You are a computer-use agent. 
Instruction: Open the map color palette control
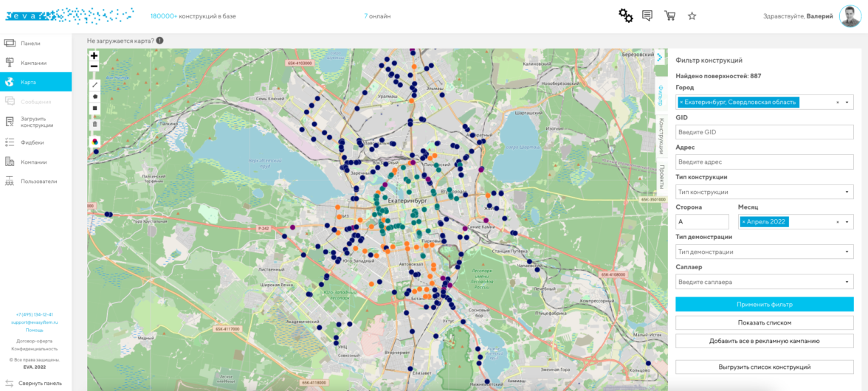[x=95, y=141]
